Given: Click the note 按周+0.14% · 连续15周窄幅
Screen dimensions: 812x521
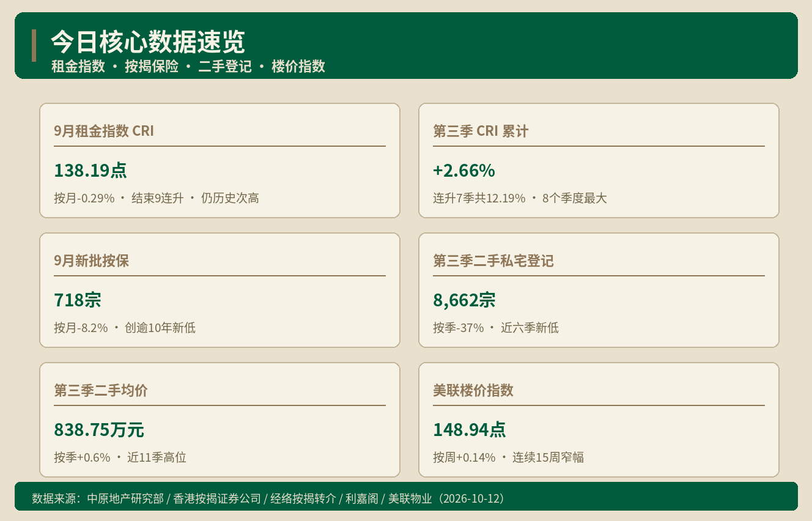Looking at the screenshot, I should [509, 457].
